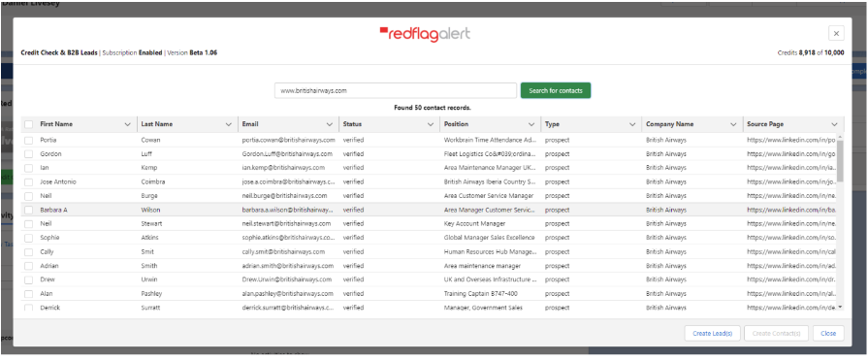Select the checkbox for Gordon Luff

tap(29, 154)
